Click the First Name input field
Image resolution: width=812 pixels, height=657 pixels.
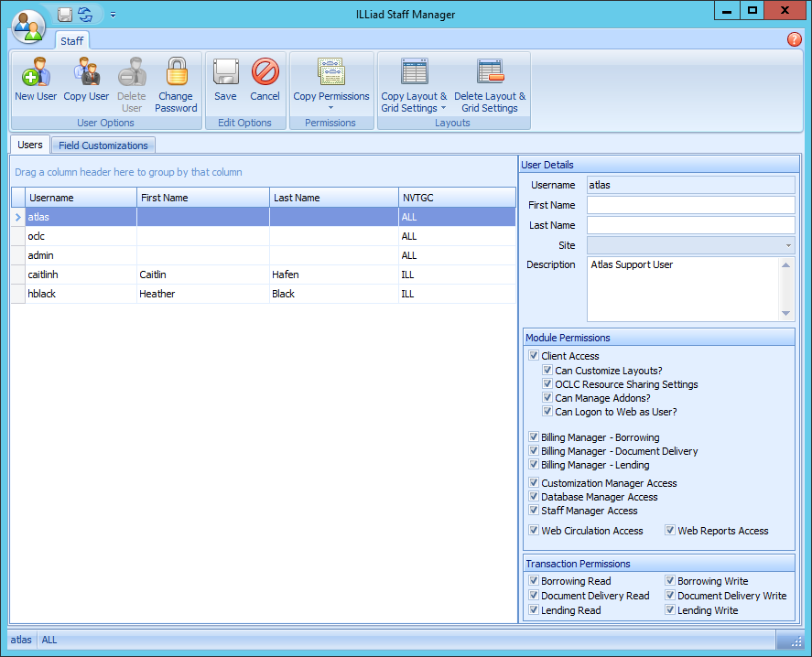pyautogui.click(x=690, y=205)
